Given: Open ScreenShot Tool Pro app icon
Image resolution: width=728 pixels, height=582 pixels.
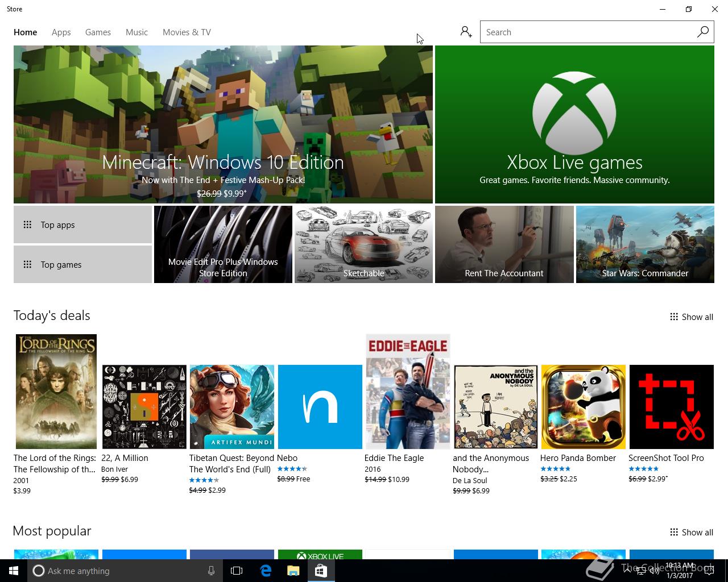Looking at the screenshot, I should pyautogui.click(x=671, y=407).
